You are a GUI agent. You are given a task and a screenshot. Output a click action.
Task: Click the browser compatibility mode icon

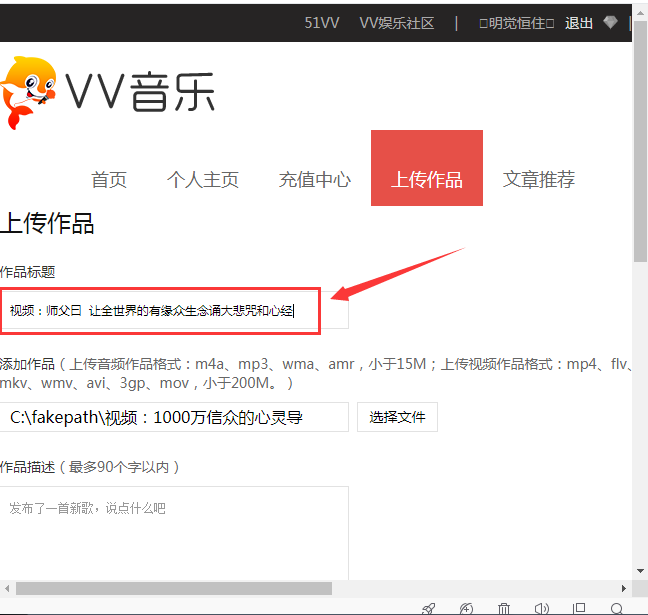(466, 608)
